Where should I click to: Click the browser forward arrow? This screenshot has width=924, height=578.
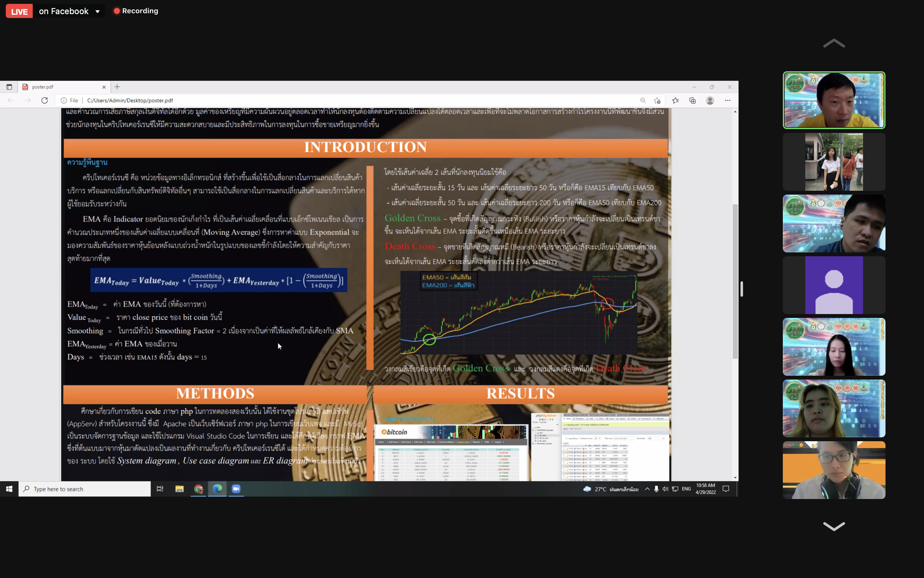tap(28, 100)
